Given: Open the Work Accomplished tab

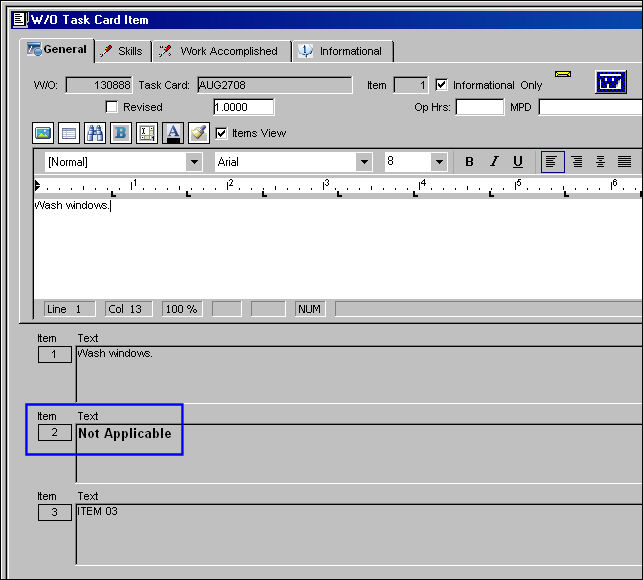Looking at the screenshot, I should coord(222,51).
